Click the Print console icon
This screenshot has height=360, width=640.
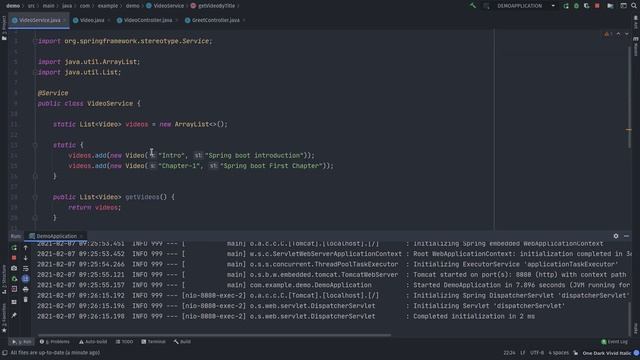point(25,289)
